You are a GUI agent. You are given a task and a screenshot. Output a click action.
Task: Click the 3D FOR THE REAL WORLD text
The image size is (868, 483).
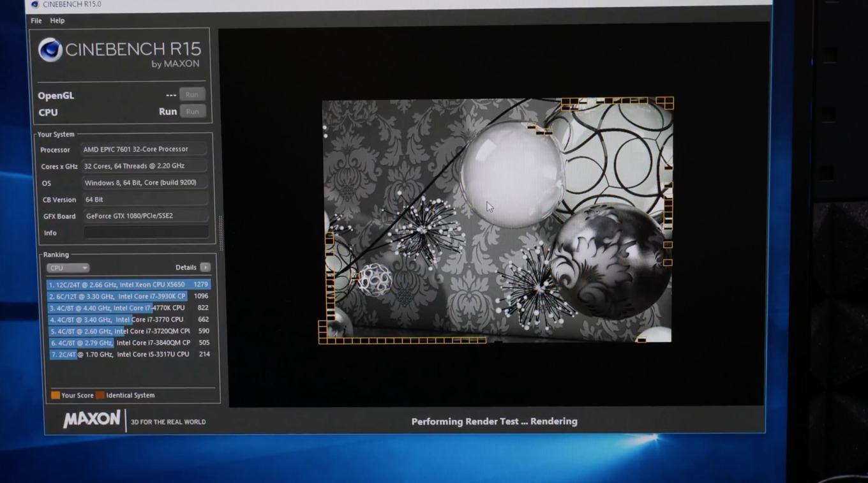(168, 422)
